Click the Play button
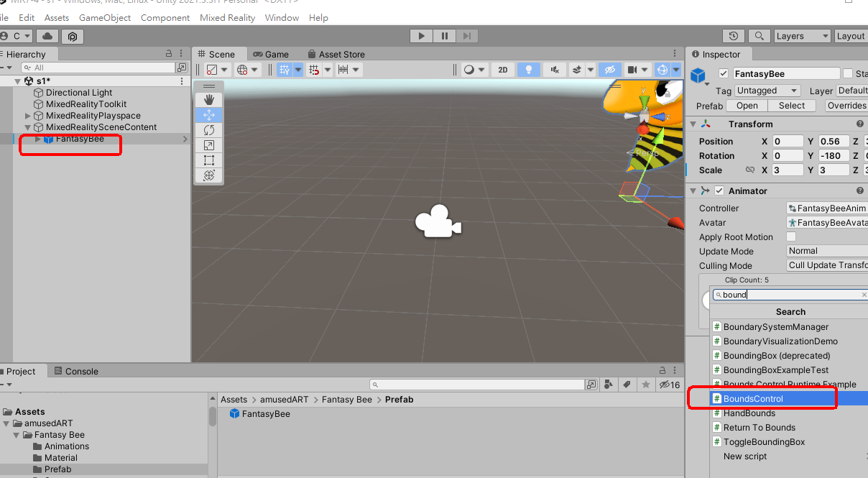 coord(422,36)
